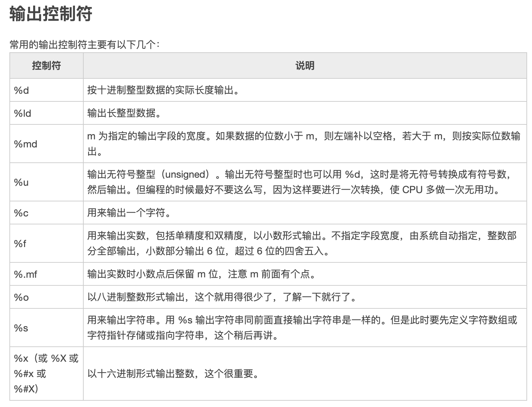Click the 控制符 column header
The image size is (532, 407).
(x=46, y=66)
